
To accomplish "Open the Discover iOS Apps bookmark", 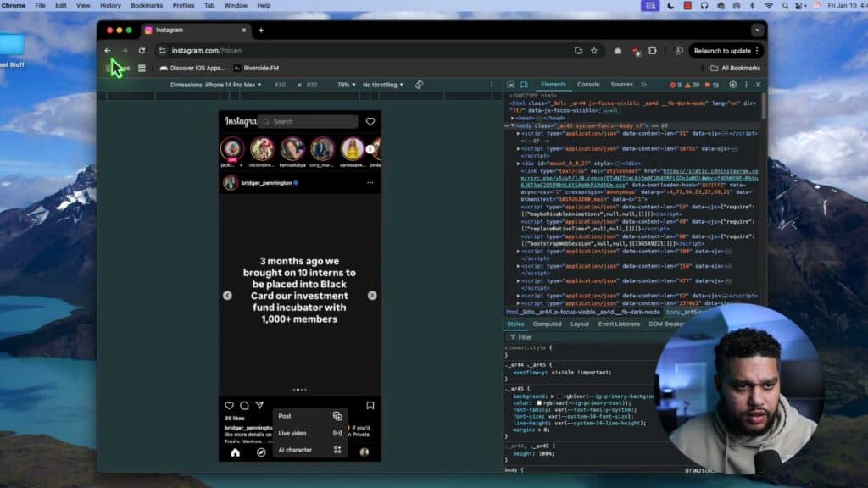I will [x=192, y=68].
